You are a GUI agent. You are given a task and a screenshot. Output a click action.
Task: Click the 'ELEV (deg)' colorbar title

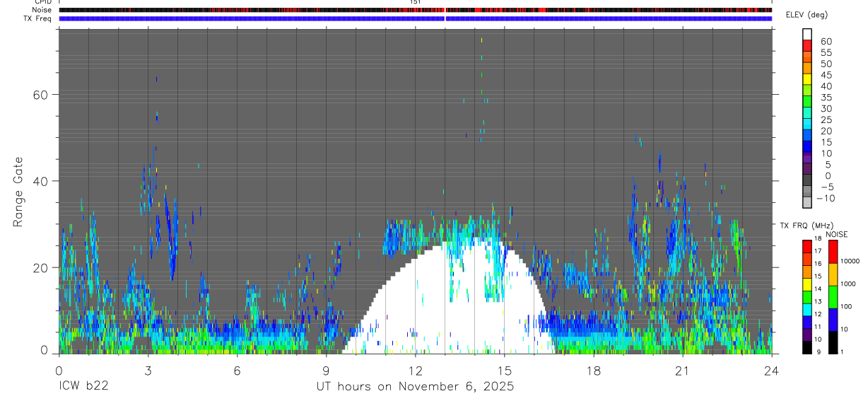click(807, 16)
